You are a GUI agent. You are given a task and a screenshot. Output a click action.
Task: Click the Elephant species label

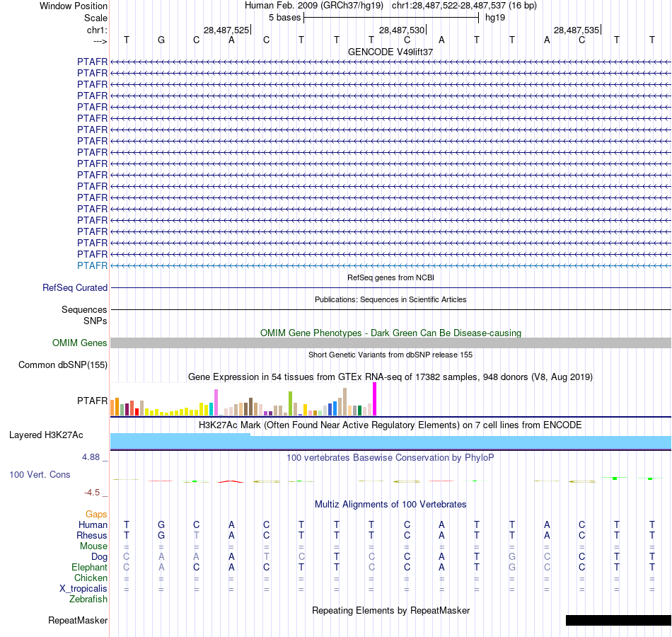click(89, 567)
